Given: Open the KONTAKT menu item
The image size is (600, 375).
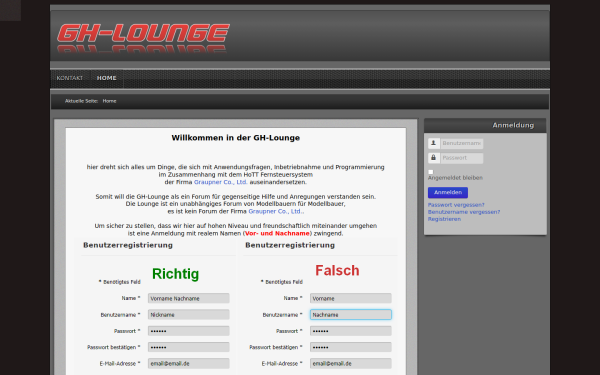Looking at the screenshot, I should [x=70, y=78].
